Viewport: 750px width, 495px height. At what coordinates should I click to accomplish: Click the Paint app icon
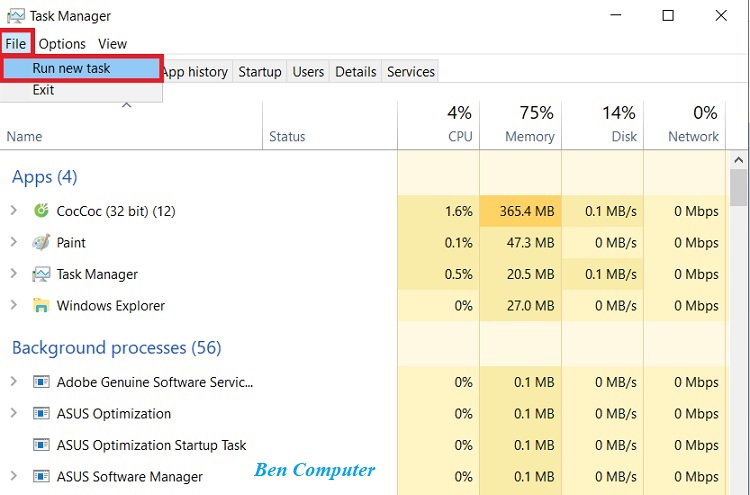click(41, 243)
